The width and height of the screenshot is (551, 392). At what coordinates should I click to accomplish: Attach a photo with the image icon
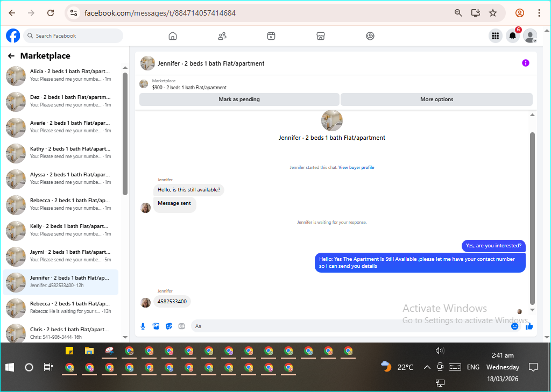[x=156, y=326]
